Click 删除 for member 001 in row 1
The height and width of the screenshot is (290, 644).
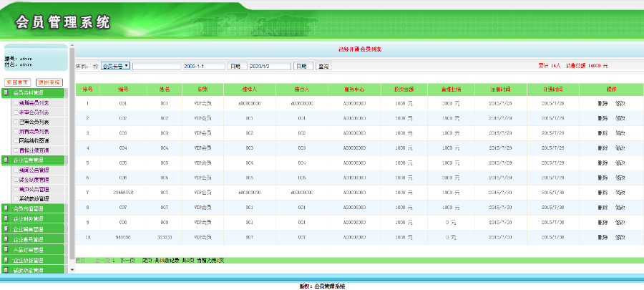click(603, 103)
